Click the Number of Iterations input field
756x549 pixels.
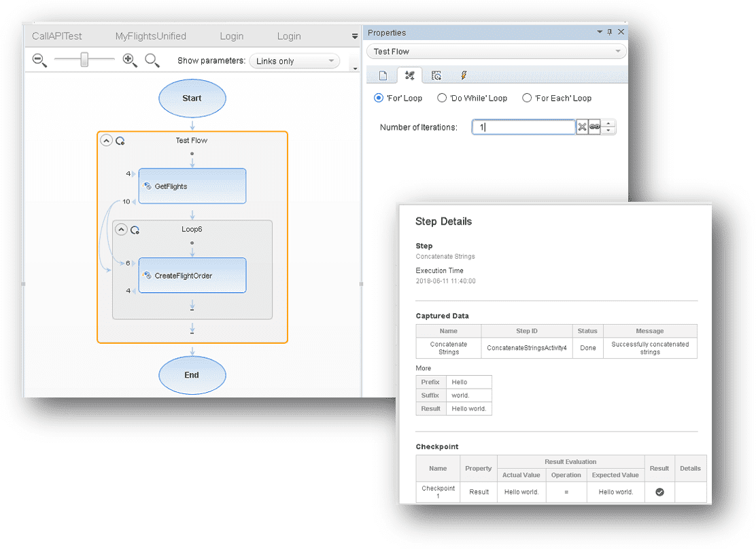coord(523,127)
